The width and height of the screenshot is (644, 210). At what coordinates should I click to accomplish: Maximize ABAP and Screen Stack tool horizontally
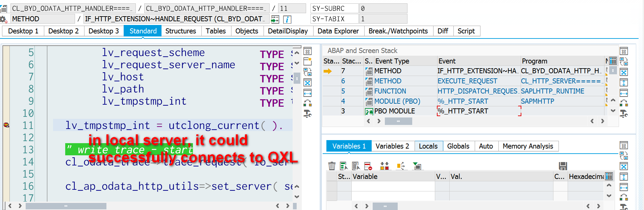point(624,93)
